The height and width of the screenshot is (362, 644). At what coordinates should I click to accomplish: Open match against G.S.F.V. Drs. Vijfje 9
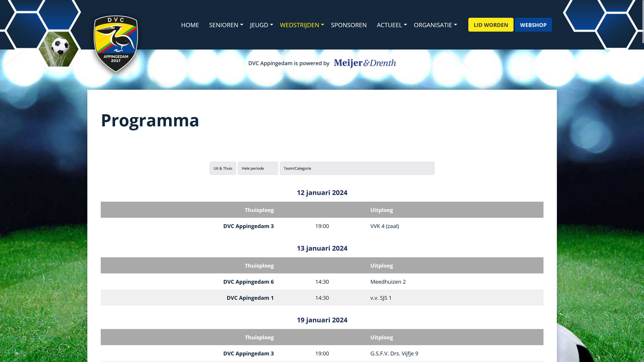pyautogui.click(x=322, y=354)
